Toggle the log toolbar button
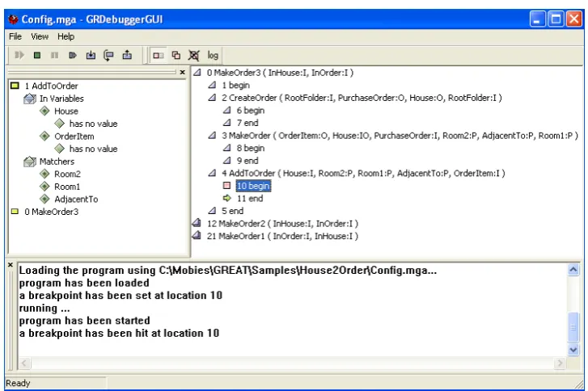This screenshot has width=588, height=391. coord(213,56)
